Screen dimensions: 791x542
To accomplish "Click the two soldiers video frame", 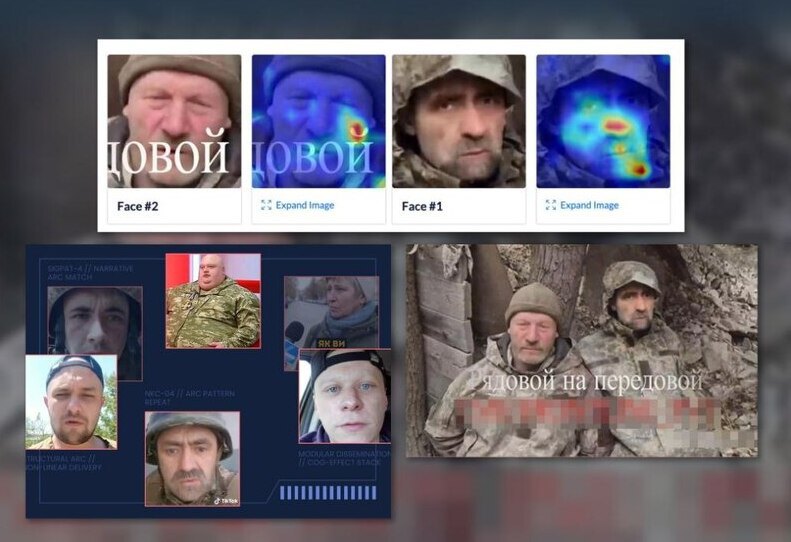I will point(581,350).
